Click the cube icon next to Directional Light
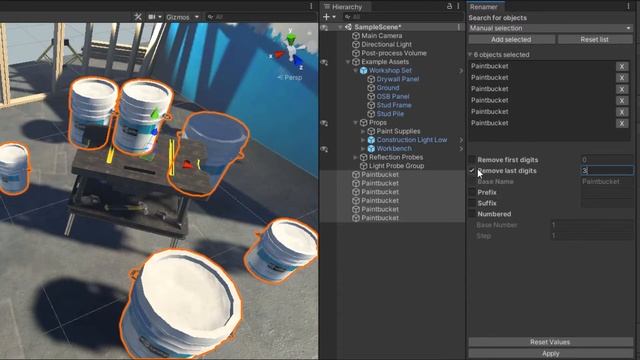The image size is (640, 360). (356, 44)
